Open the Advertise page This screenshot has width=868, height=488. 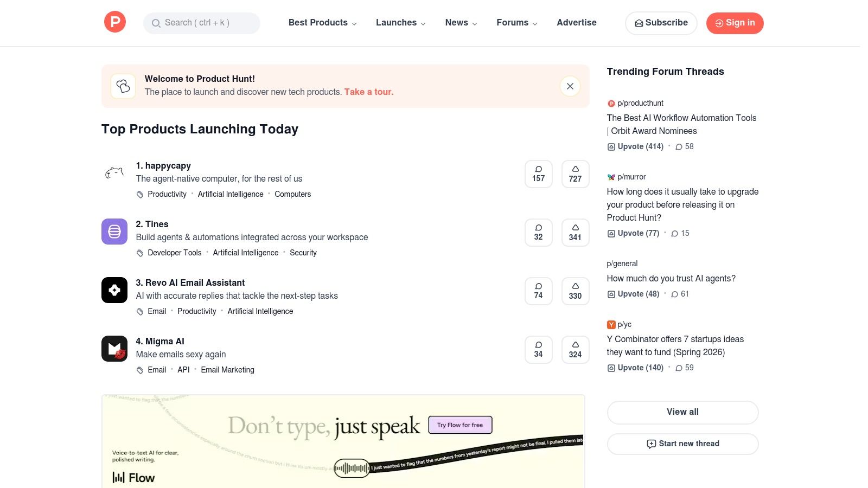(x=577, y=23)
